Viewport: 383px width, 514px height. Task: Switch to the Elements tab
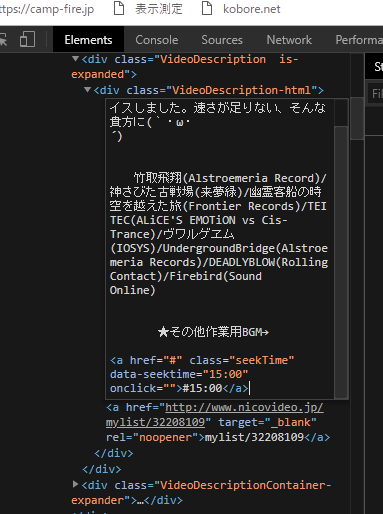[88, 40]
